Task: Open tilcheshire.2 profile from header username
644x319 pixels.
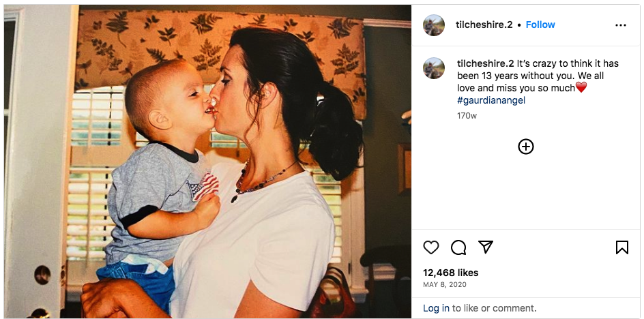Action: click(x=484, y=25)
